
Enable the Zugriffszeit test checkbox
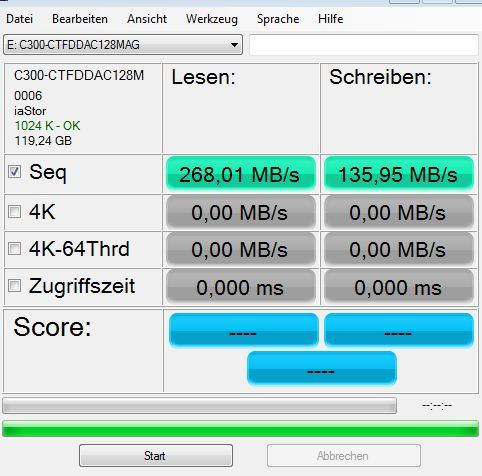click(x=14, y=285)
